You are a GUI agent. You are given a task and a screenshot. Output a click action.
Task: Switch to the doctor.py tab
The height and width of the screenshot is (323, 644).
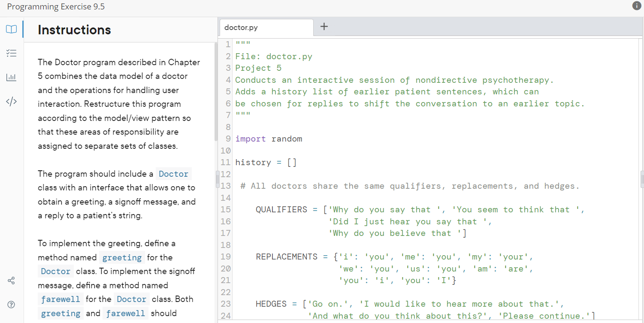240,27
